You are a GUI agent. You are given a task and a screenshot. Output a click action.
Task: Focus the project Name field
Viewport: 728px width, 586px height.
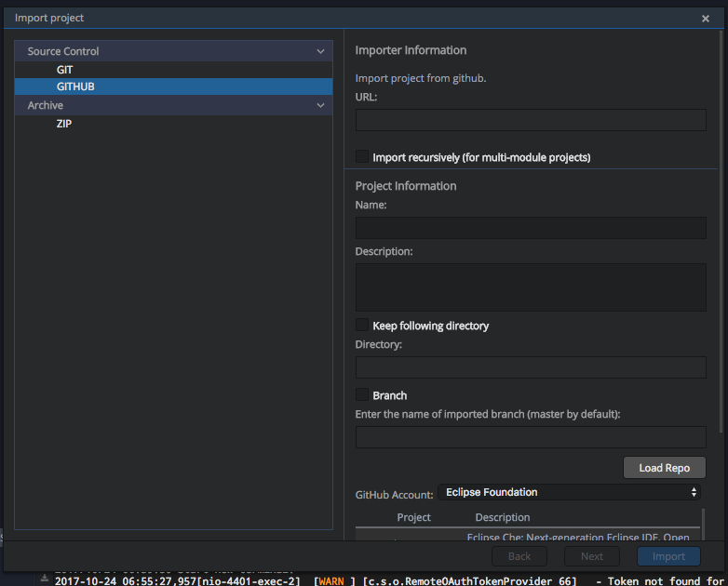[x=531, y=228]
